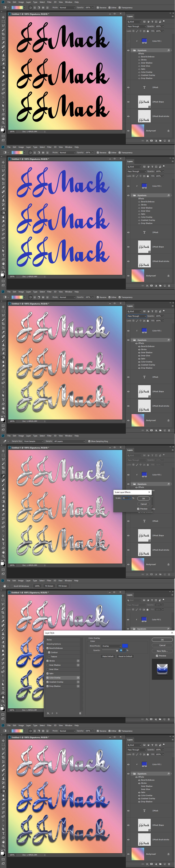Click the fx icon at Layer Style dialog bottom
This screenshot has height=868, width=175.
click(48, 713)
